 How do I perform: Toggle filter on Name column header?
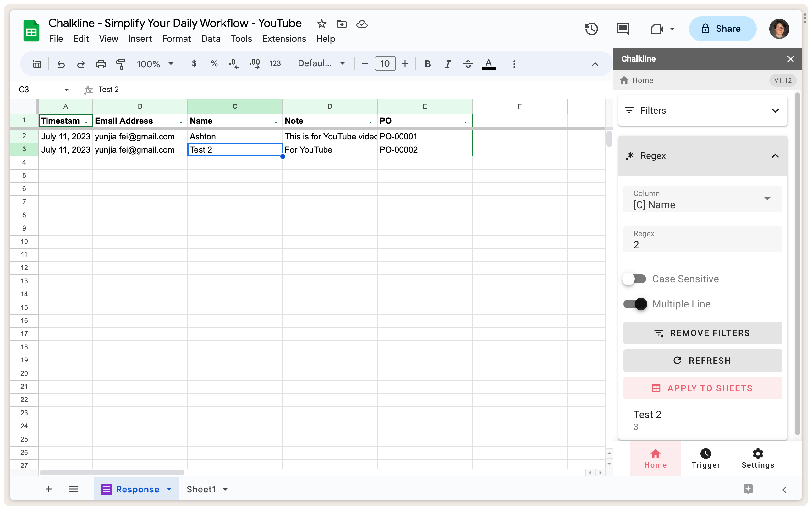(276, 121)
